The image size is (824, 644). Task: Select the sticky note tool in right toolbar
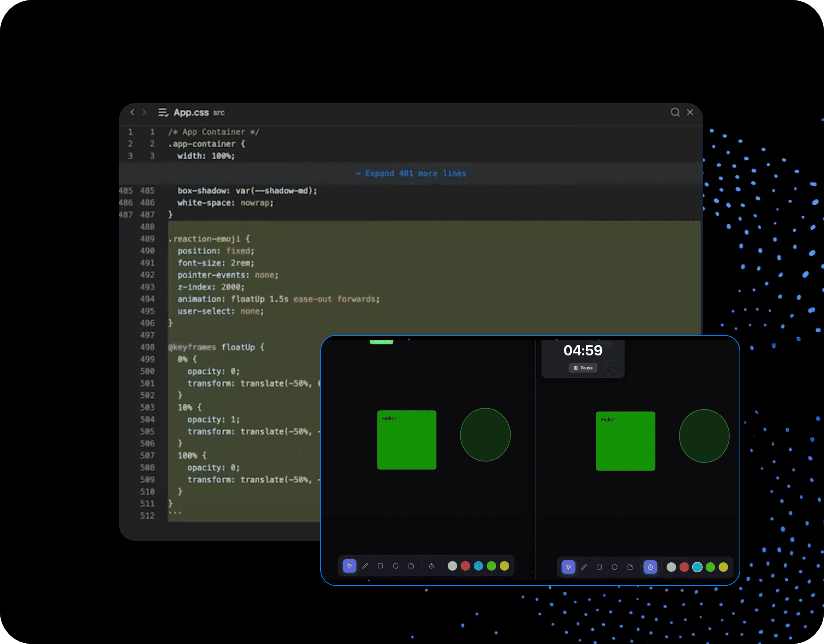pyautogui.click(x=630, y=567)
